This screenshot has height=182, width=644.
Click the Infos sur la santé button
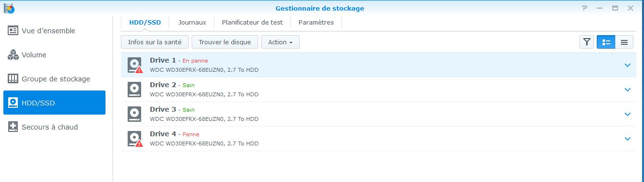pos(155,42)
